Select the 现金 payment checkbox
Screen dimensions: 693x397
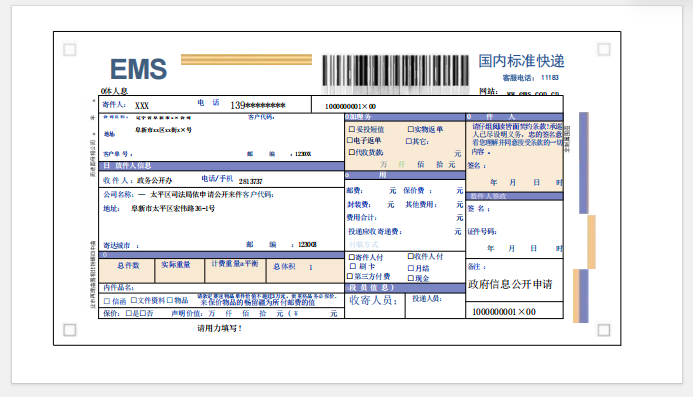[411, 278]
